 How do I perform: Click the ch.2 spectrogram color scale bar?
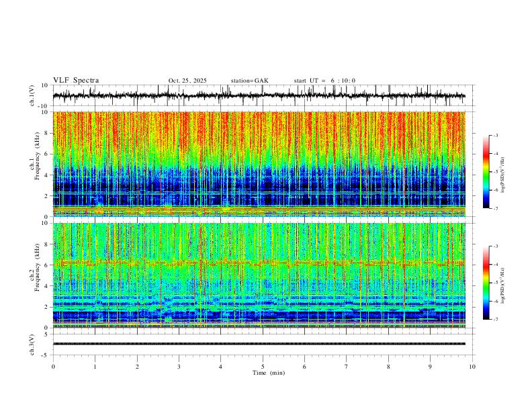tap(486, 283)
